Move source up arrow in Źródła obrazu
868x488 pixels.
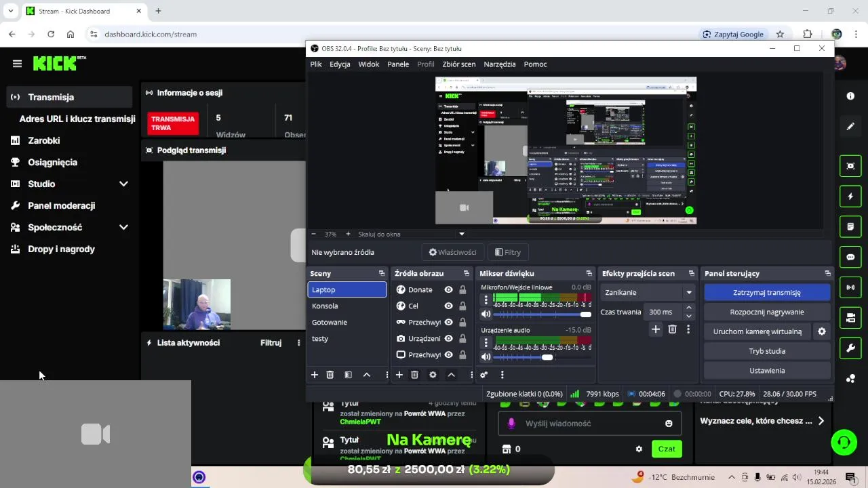451,375
